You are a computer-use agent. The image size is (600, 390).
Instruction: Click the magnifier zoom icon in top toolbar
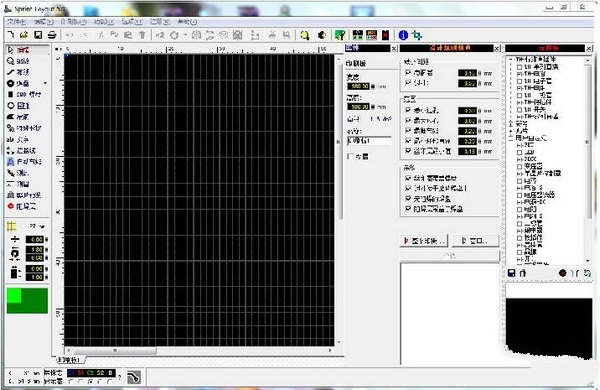(x=305, y=35)
